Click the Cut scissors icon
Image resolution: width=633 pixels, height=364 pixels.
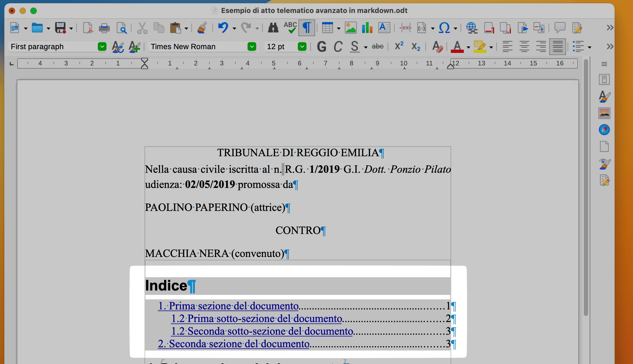point(142,28)
